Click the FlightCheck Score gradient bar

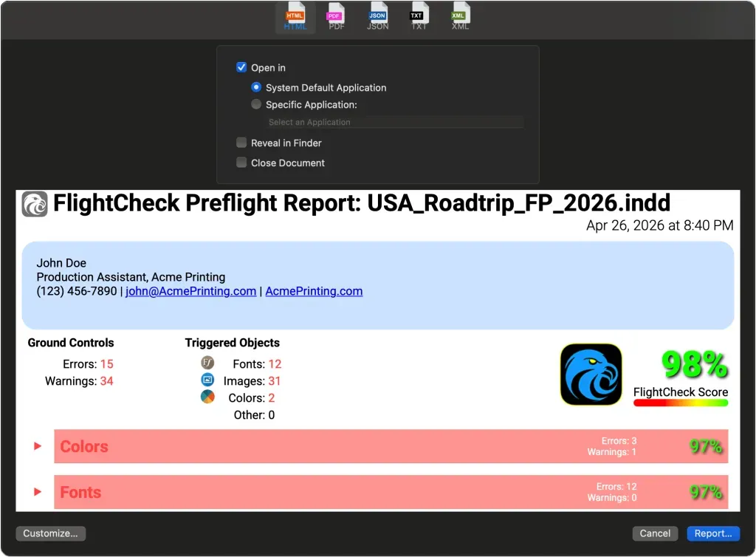681,403
